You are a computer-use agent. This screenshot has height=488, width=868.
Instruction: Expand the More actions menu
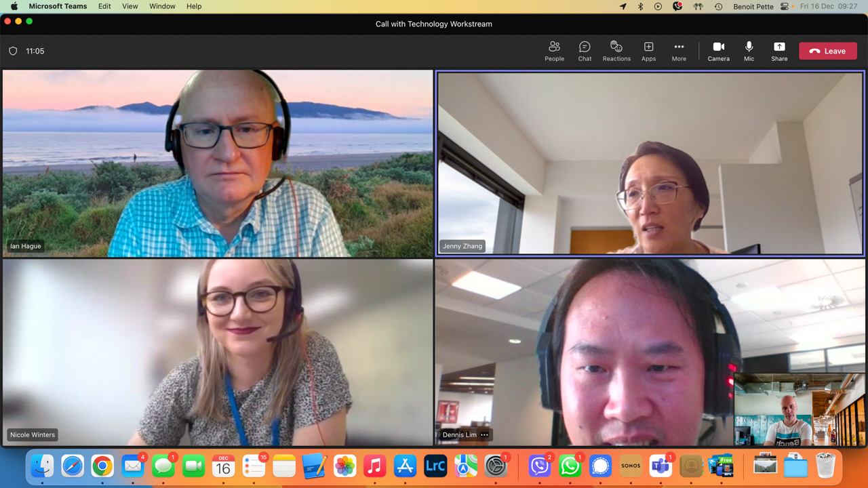(679, 51)
